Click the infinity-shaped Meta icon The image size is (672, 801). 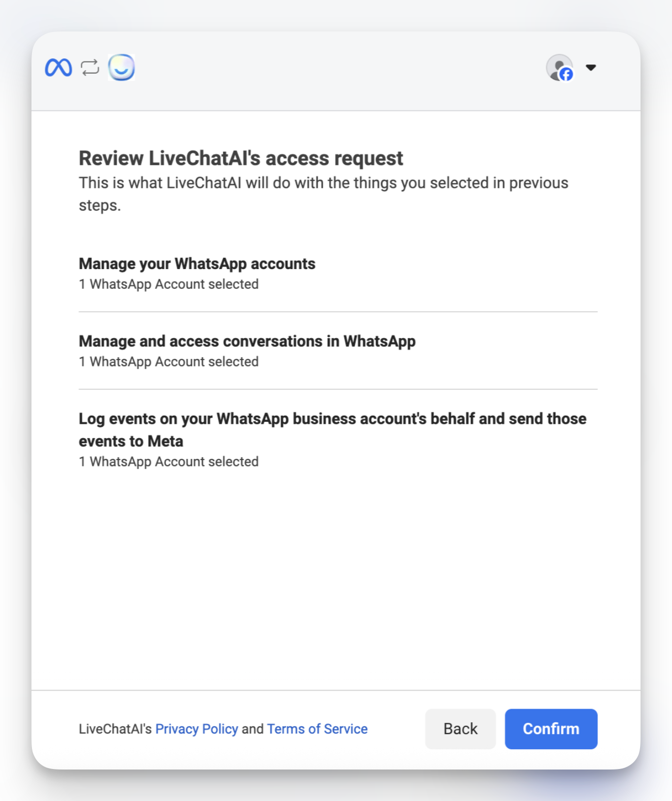point(58,67)
